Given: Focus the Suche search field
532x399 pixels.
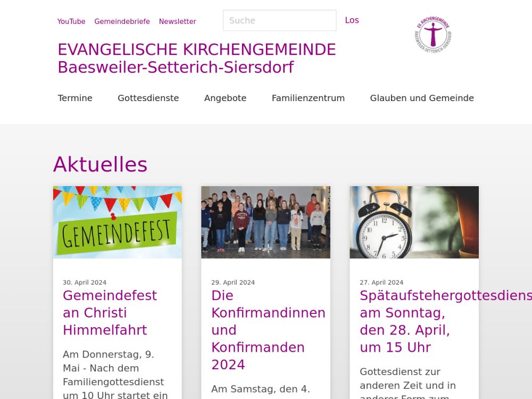Looking at the screenshot, I should pos(280,20).
